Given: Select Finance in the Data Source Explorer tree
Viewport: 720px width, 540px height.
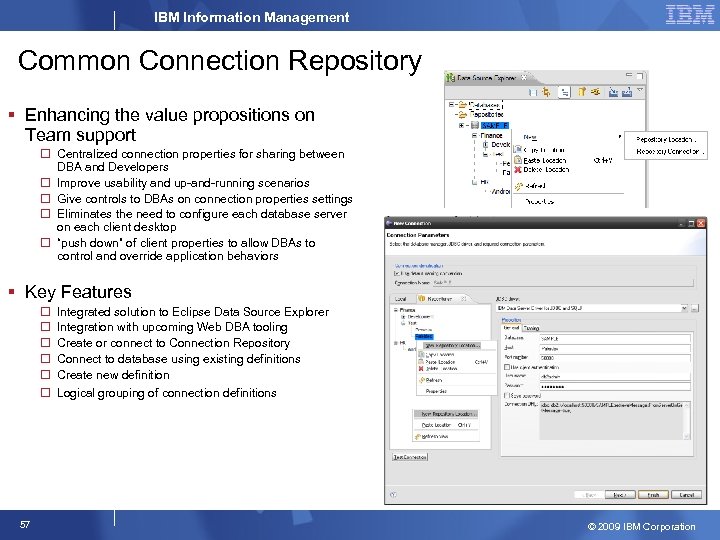Looking at the screenshot, I should (491, 135).
